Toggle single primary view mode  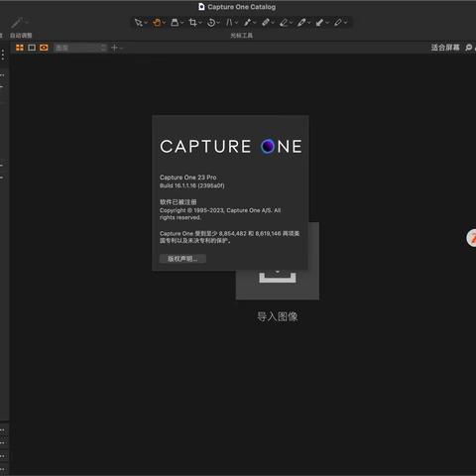32,48
